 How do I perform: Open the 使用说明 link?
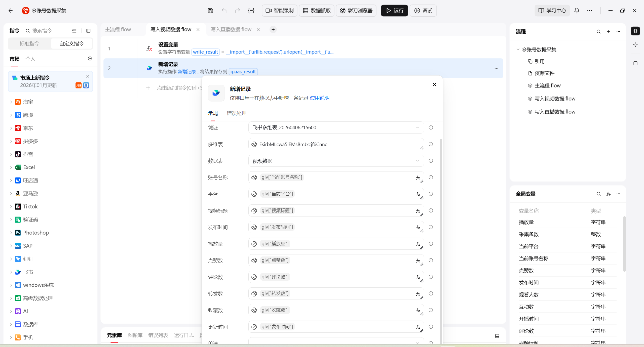pyautogui.click(x=319, y=98)
